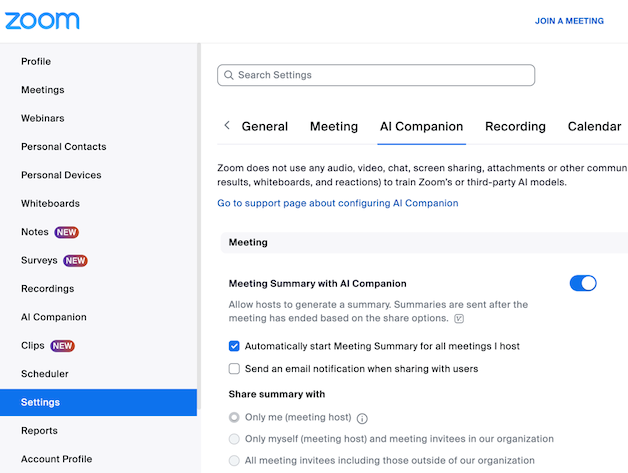Click the NEW badge next to Notes
The image size is (628, 473).
67,232
